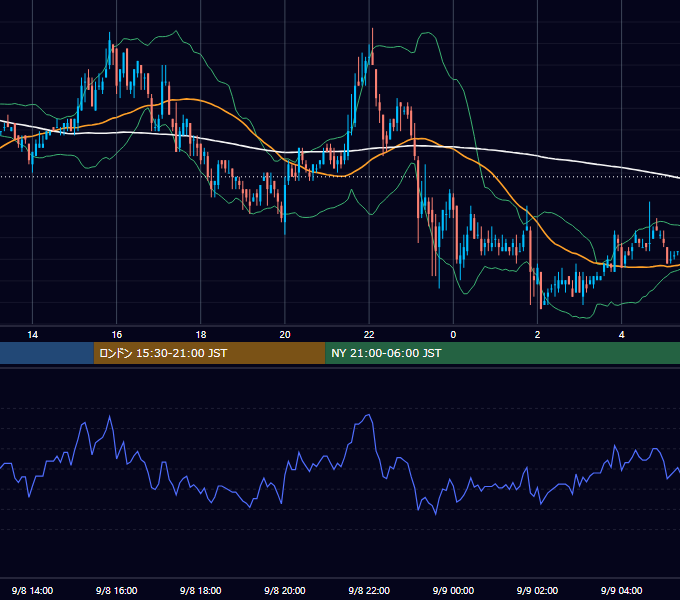Click the 16 hour label on upper axis
This screenshot has width=680, height=600.
[117, 335]
